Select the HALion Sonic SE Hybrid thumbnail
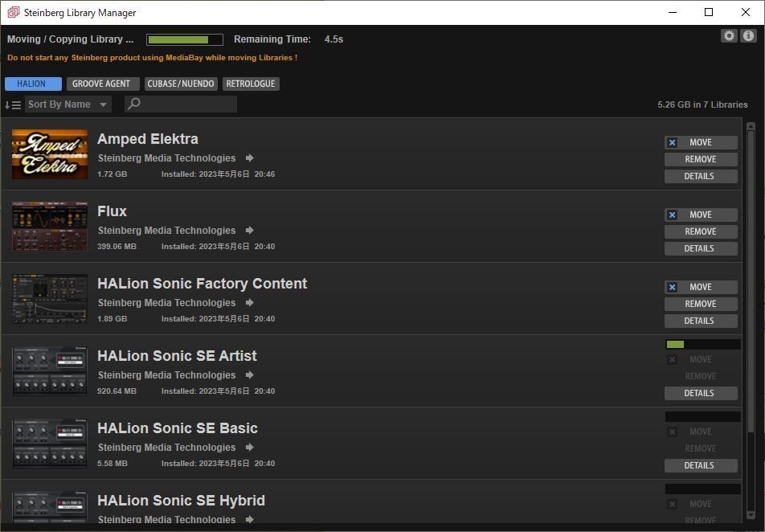 coord(50,508)
